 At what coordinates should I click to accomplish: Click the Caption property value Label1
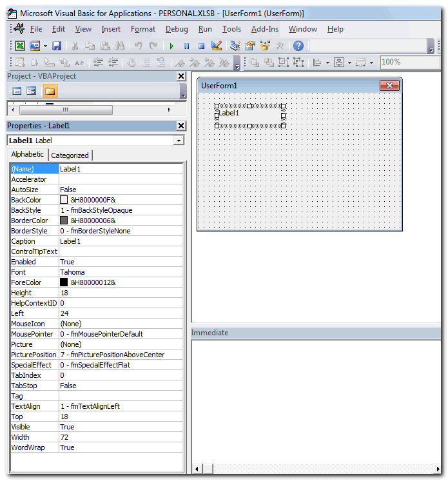click(x=121, y=241)
